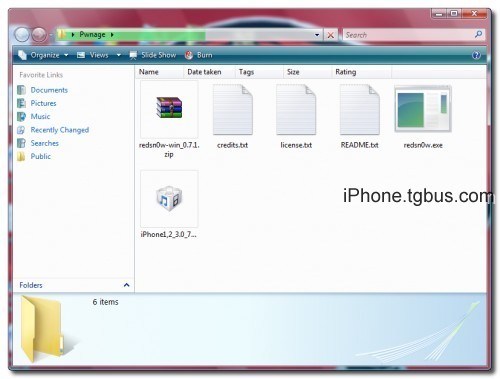Open the Recently Changed link

60,130
